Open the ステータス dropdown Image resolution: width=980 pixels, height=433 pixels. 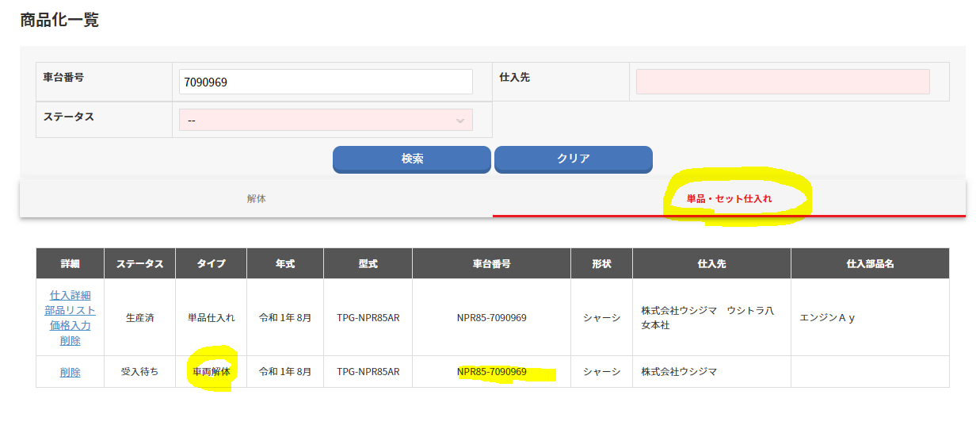click(x=326, y=120)
